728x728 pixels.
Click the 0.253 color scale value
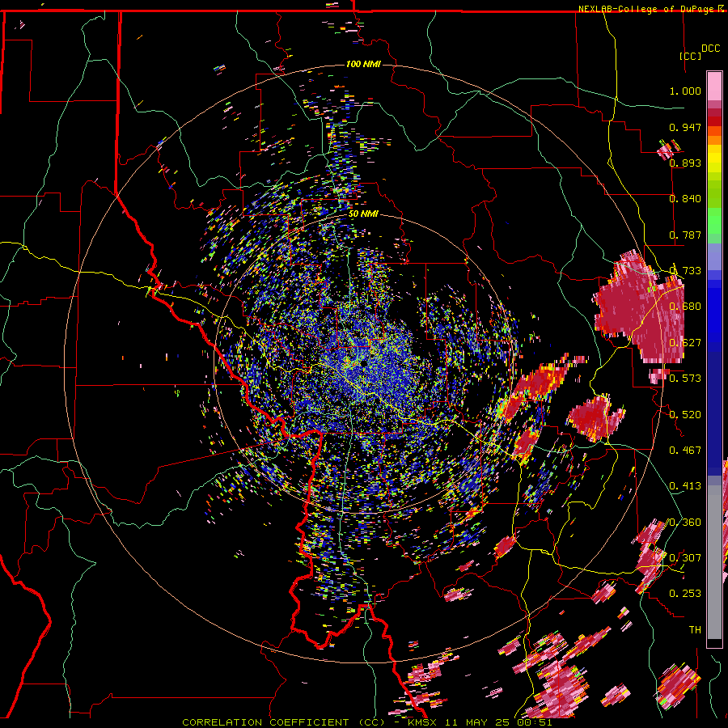(685, 594)
